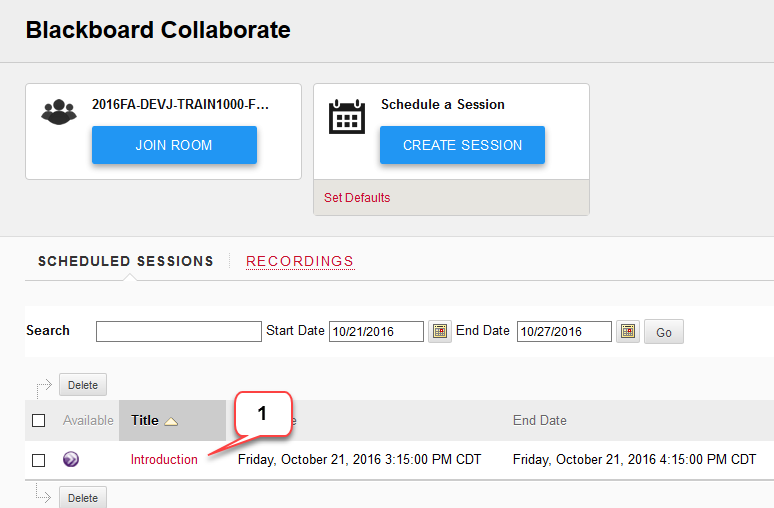This screenshot has height=508, width=774.
Task: Sort sessions by End Date column header
Action: 540,420
